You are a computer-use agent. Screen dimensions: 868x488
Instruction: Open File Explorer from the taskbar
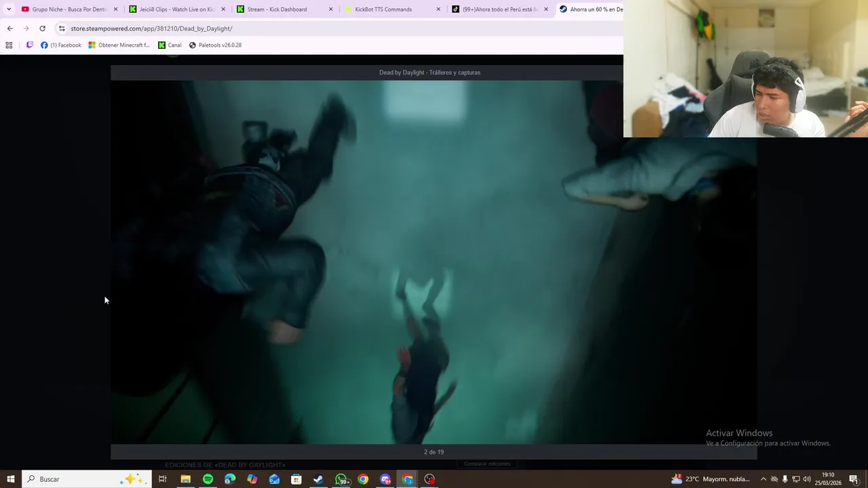pos(185,479)
